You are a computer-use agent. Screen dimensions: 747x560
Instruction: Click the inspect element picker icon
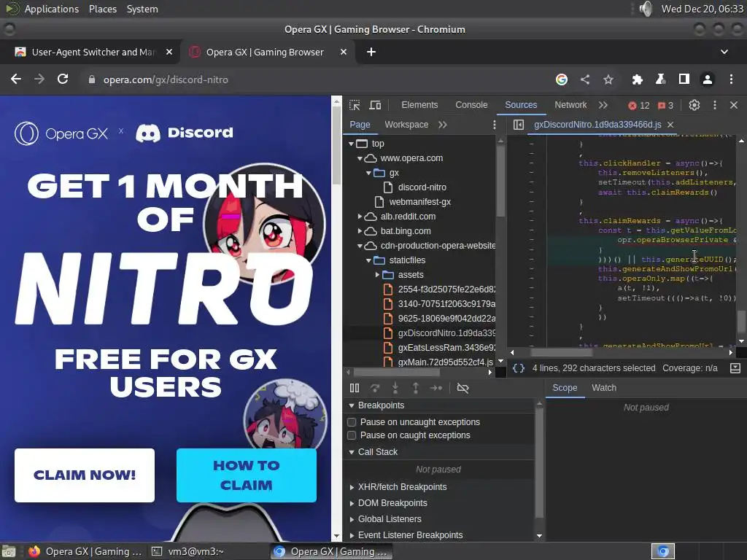pyautogui.click(x=355, y=105)
